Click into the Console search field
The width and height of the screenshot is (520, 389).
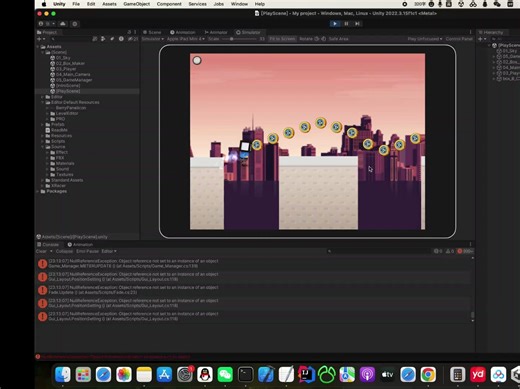click(378, 251)
